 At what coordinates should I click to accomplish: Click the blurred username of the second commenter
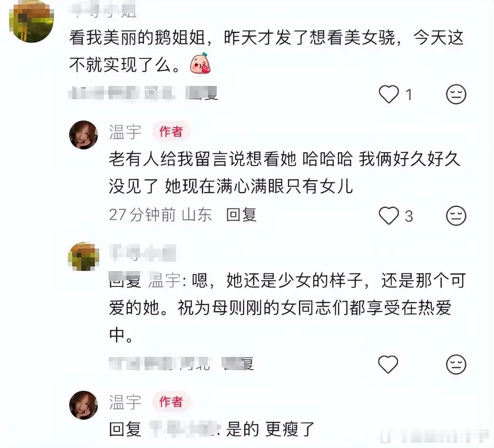(142, 253)
